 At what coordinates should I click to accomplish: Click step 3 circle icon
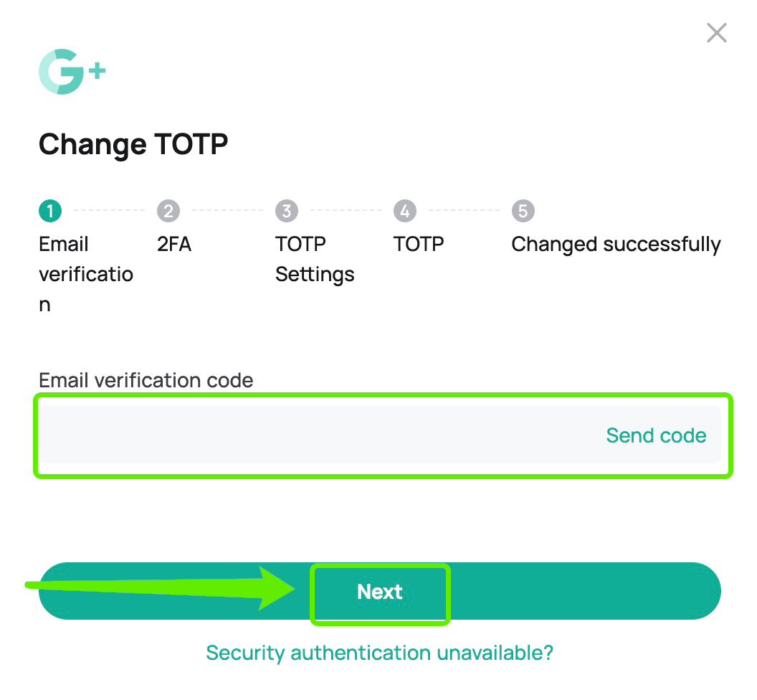coord(287,211)
